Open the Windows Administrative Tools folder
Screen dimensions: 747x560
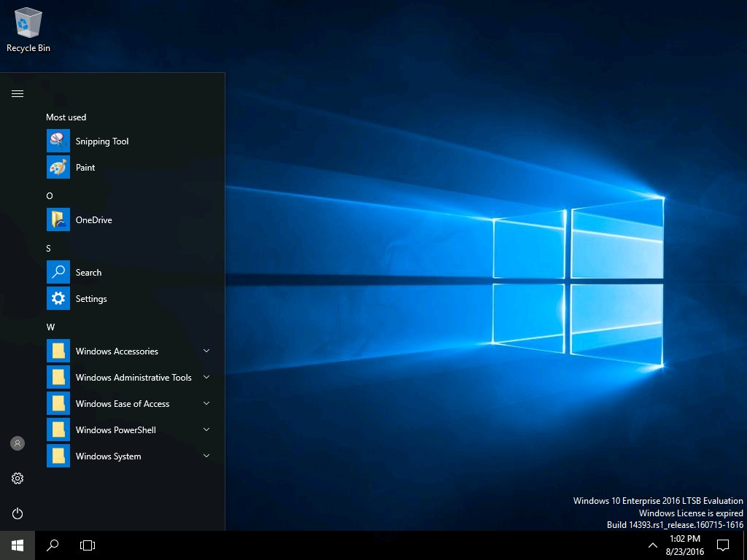point(130,377)
